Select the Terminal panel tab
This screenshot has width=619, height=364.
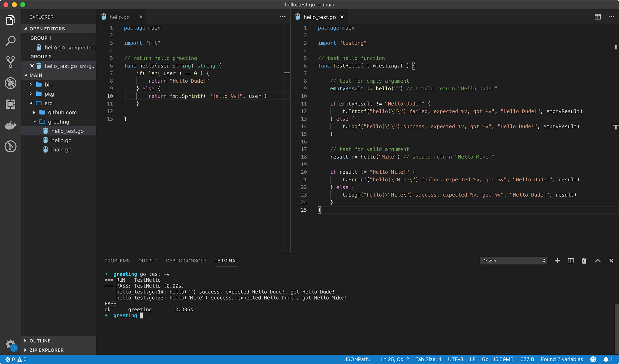coord(226,261)
